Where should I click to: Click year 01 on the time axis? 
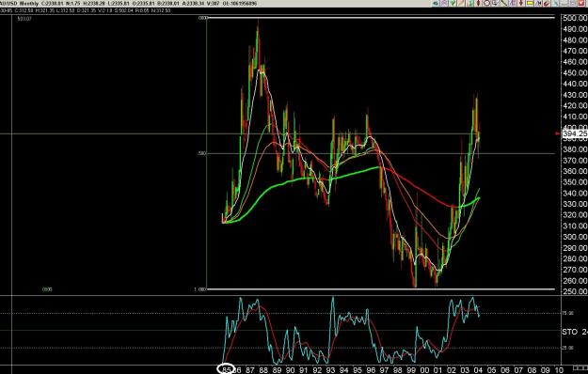437,370
